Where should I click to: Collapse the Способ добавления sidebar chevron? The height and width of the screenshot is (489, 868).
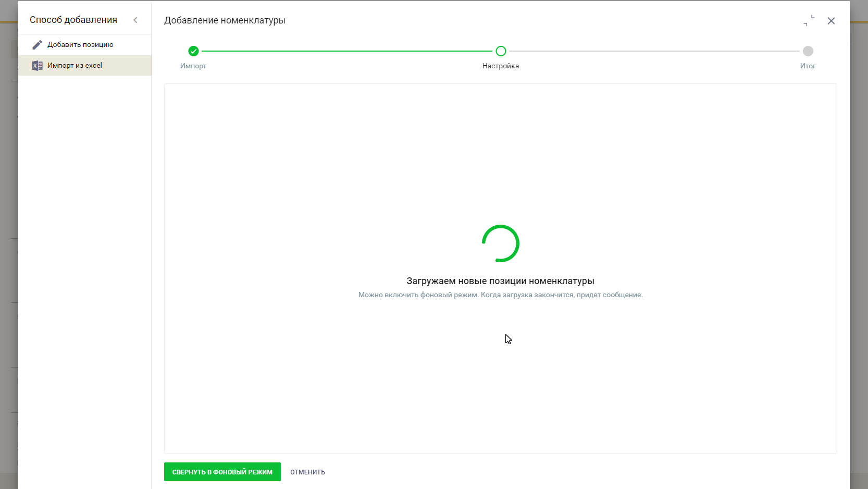point(135,20)
